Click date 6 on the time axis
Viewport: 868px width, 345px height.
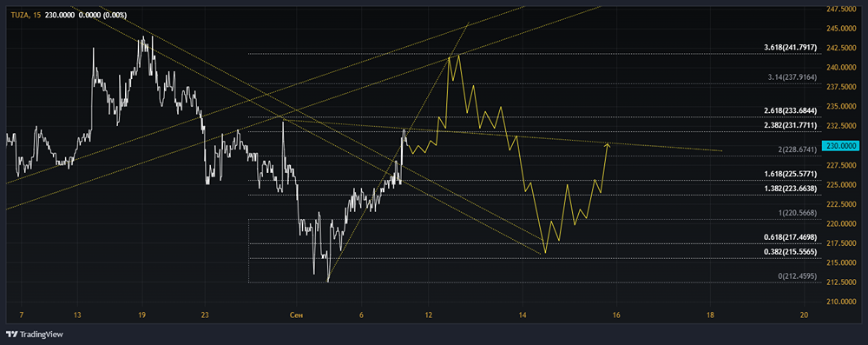click(x=361, y=315)
